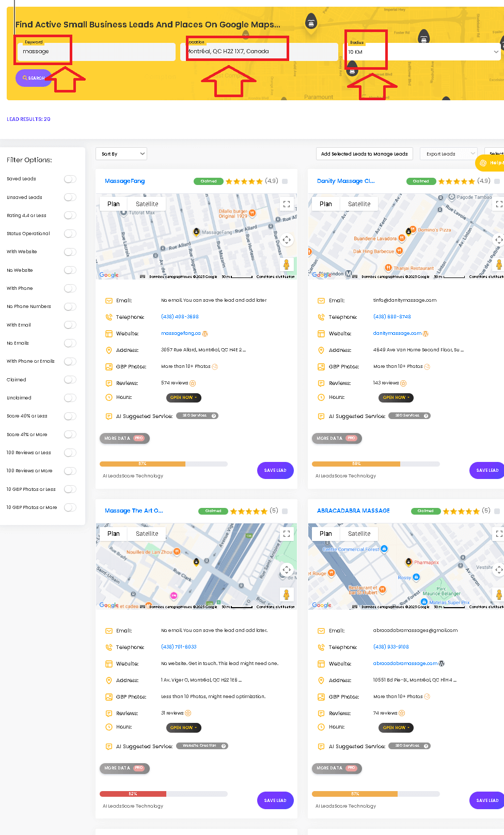Image resolution: width=504 pixels, height=835 pixels.
Task: Click the WordPress icon beside massagefang.ca
Action: point(205,334)
